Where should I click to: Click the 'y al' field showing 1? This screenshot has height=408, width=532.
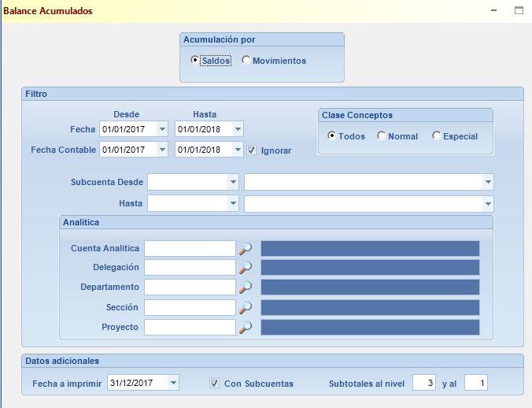pyautogui.click(x=476, y=383)
